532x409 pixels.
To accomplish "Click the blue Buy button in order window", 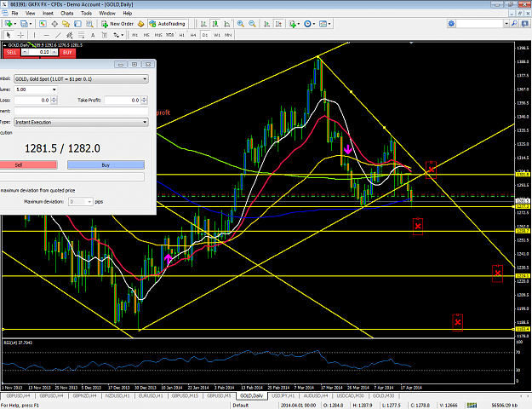I will [106, 165].
